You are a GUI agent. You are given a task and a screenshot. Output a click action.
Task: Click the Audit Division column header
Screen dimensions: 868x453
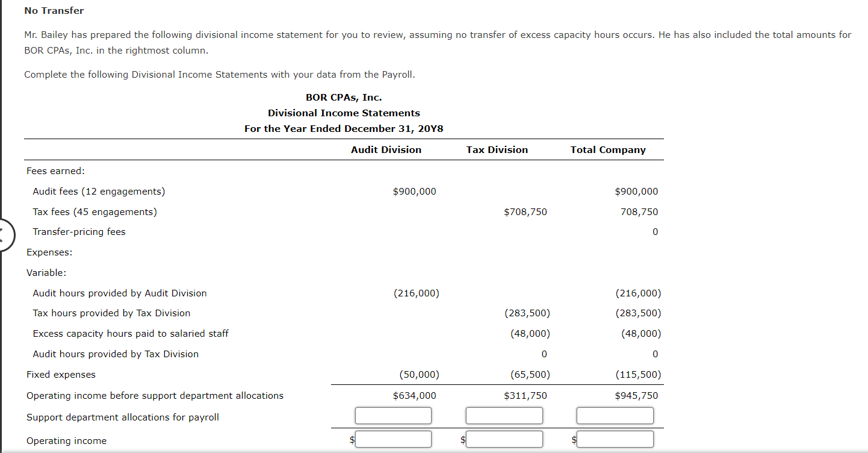pos(386,149)
